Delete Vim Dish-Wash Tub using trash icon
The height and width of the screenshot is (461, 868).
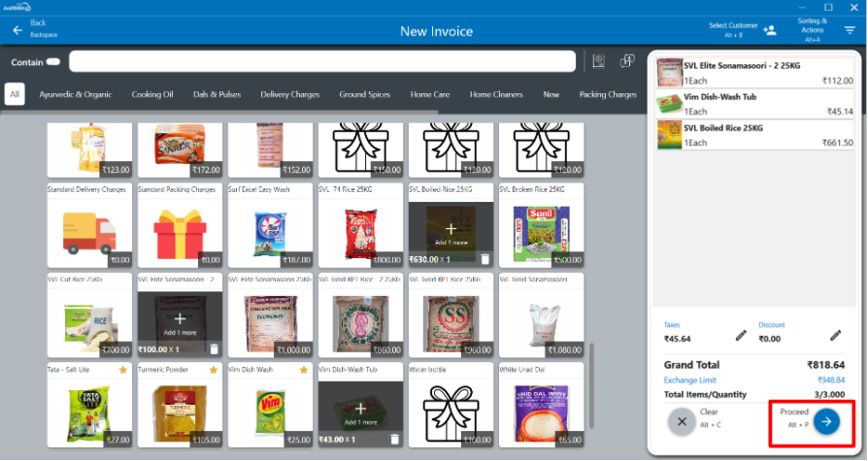[x=395, y=440]
